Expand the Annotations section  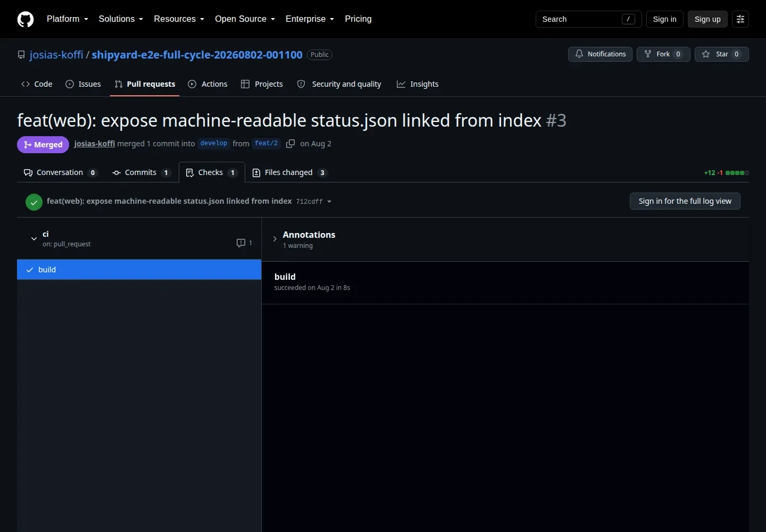click(x=274, y=239)
